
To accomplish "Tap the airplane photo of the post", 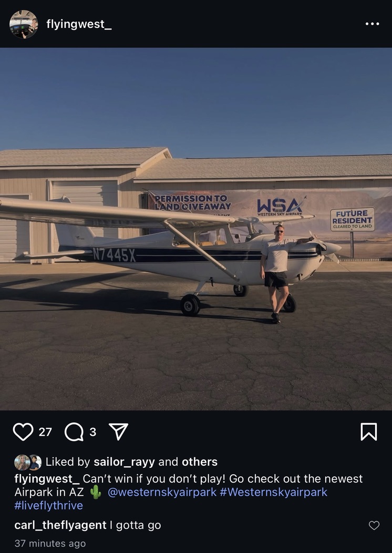I will click(196, 229).
